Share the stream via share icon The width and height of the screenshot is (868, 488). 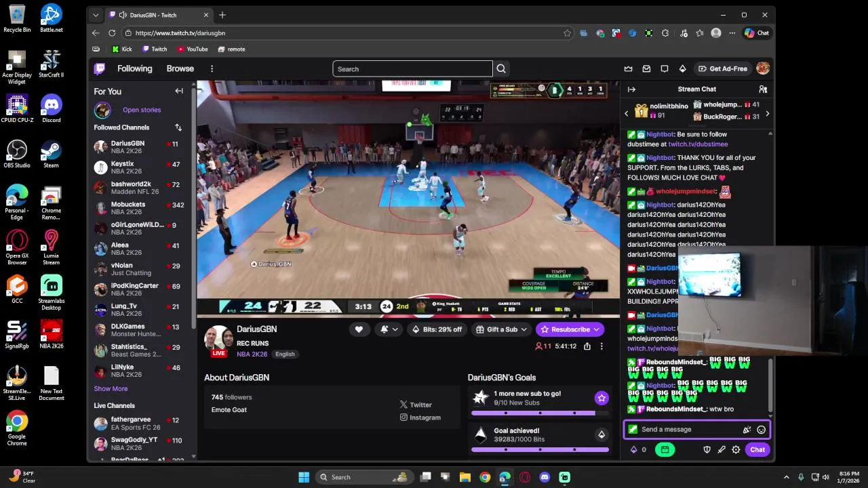click(x=587, y=346)
